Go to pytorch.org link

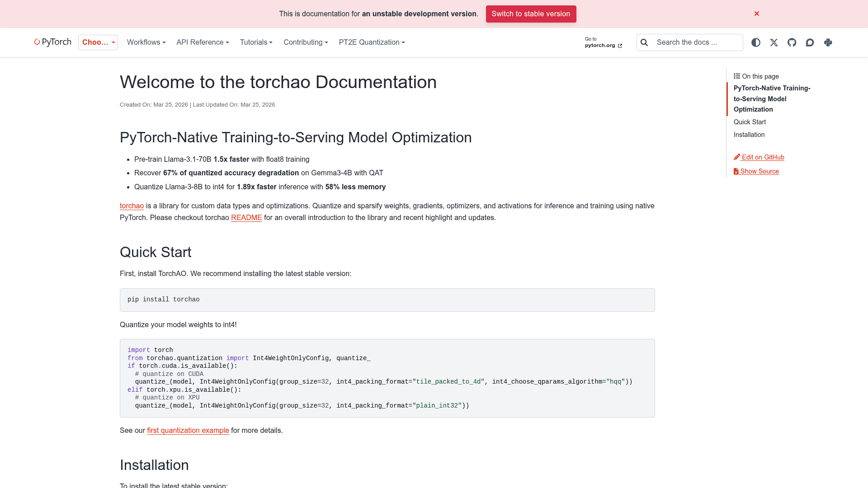tap(603, 42)
